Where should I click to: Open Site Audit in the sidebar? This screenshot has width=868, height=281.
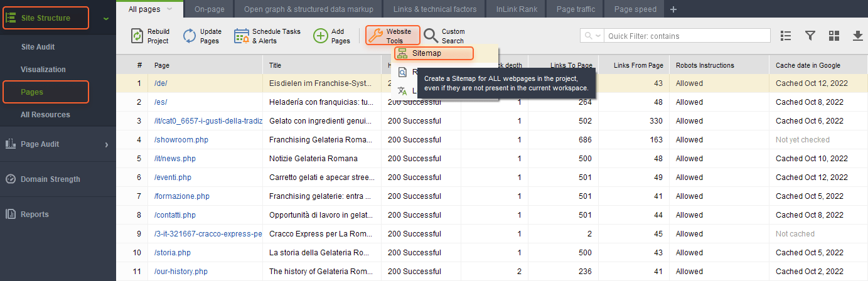point(38,47)
